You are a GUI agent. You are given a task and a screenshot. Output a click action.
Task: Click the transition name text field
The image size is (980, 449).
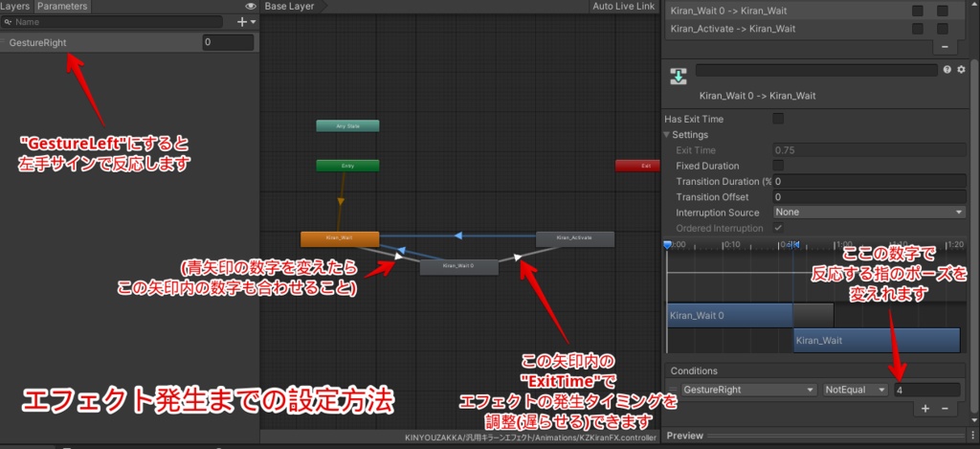(x=816, y=70)
